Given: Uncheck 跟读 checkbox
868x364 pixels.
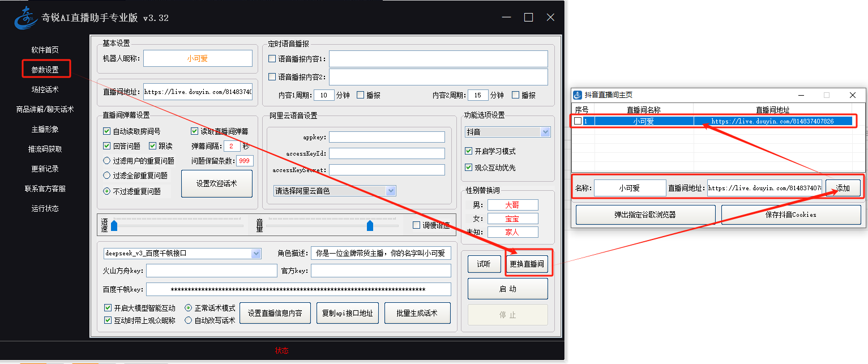Looking at the screenshot, I should [152, 146].
